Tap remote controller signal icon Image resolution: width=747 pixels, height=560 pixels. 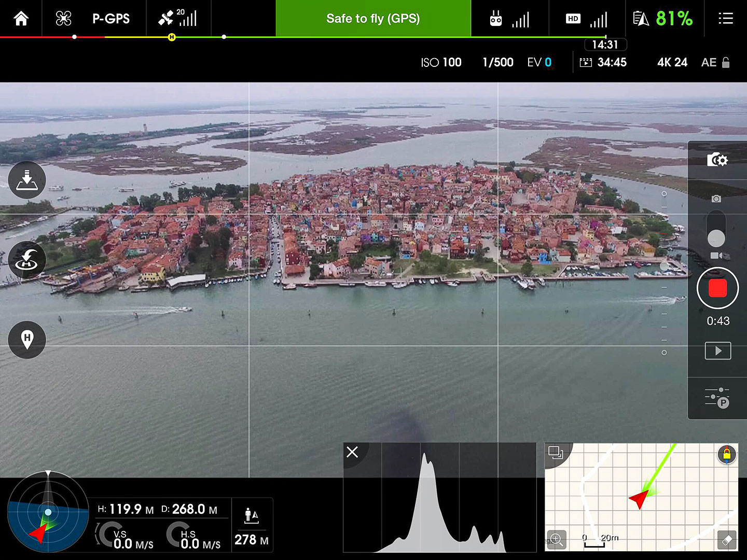[x=509, y=19]
